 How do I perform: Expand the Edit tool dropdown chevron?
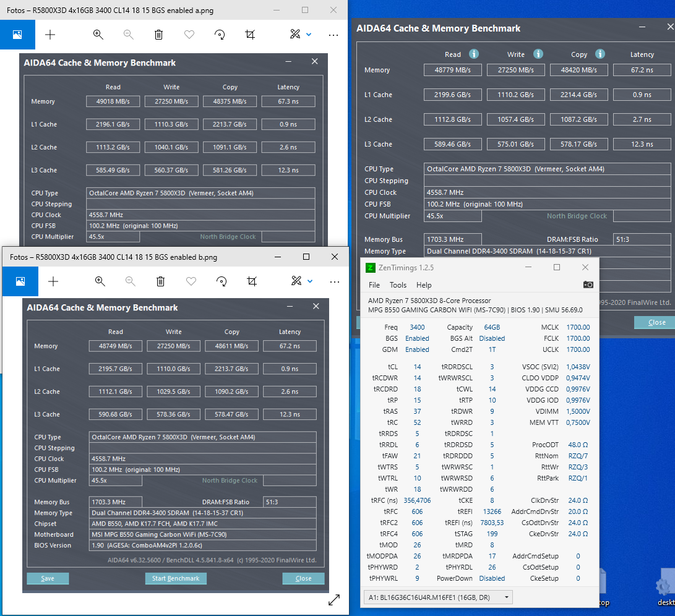pyautogui.click(x=308, y=35)
